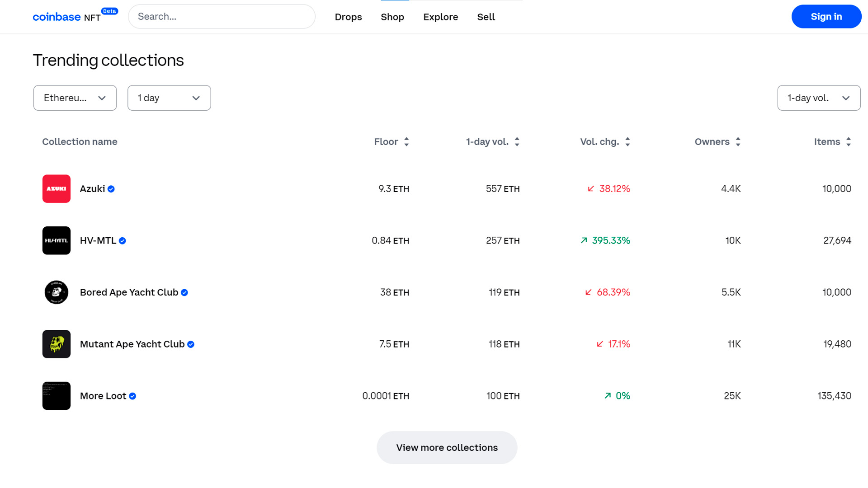Click the Trending collections heading
The height and width of the screenshot is (488, 868).
[x=108, y=60]
